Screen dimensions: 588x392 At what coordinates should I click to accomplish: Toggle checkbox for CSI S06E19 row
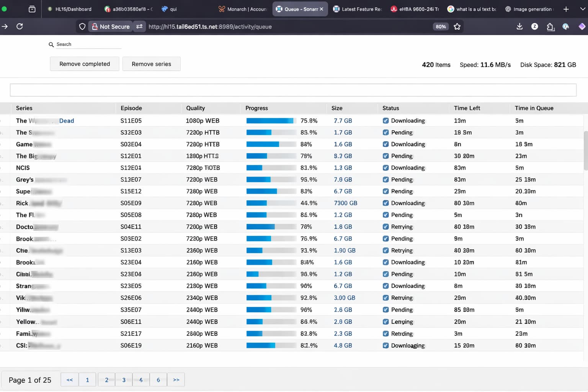[x=385, y=345]
